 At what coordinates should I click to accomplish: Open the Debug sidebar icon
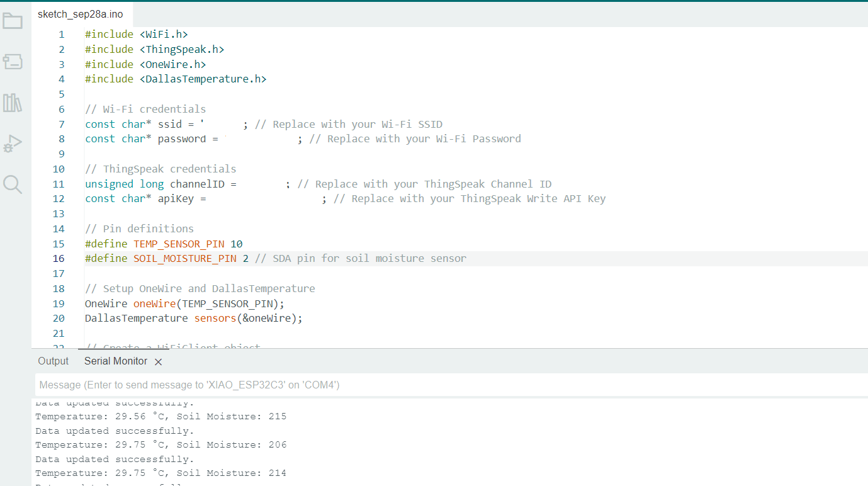(x=13, y=144)
